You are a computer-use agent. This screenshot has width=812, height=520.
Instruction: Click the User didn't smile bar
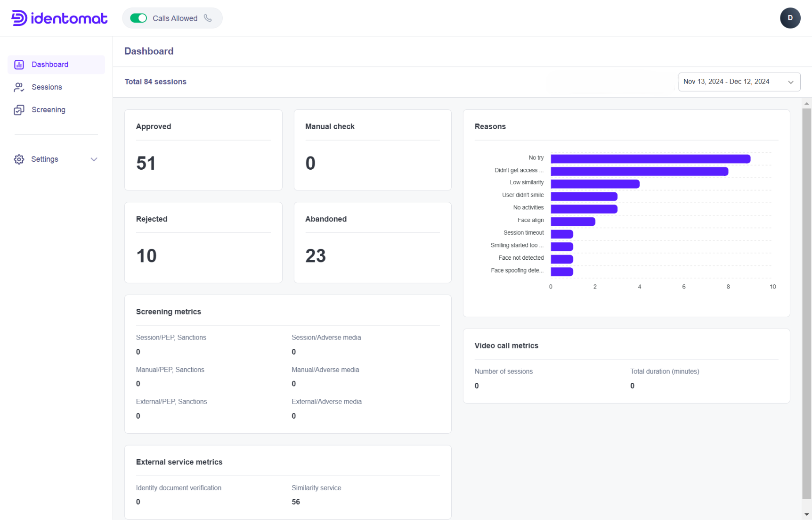point(584,196)
